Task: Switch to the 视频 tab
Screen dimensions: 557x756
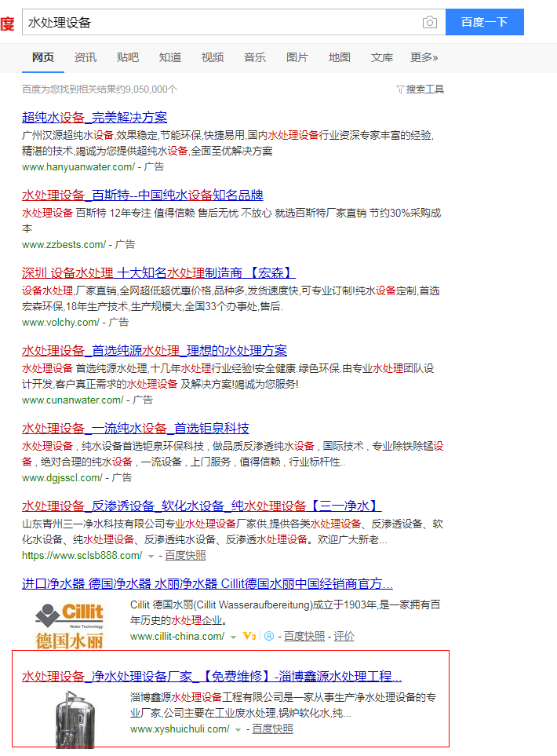Action: pos(213,57)
